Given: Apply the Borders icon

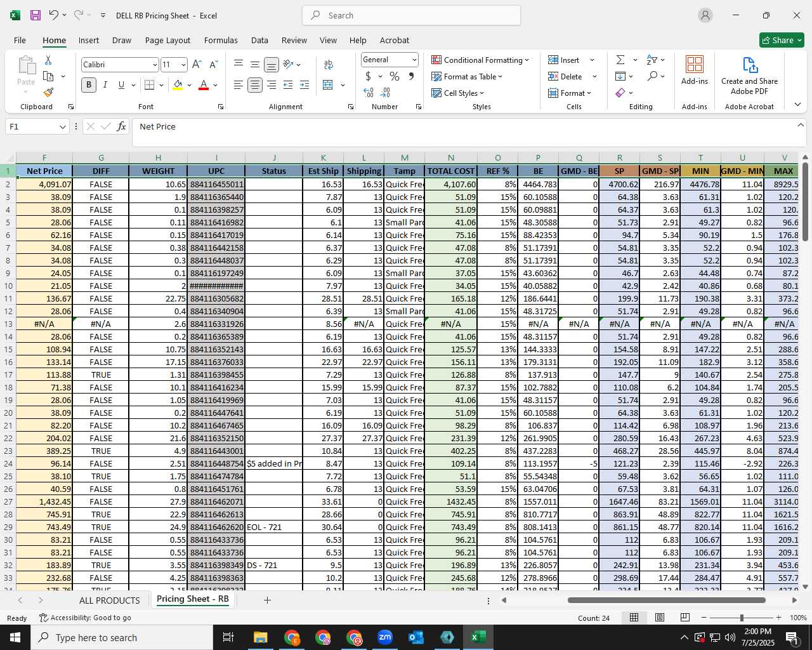Looking at the screenshot, I should (x=150, y=85).
